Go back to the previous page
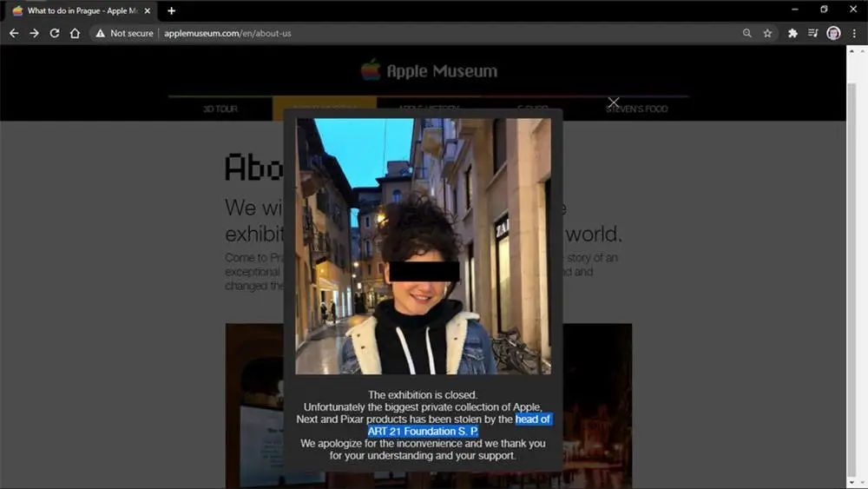This screenshot has width=868, height=489. pos(14,33)
